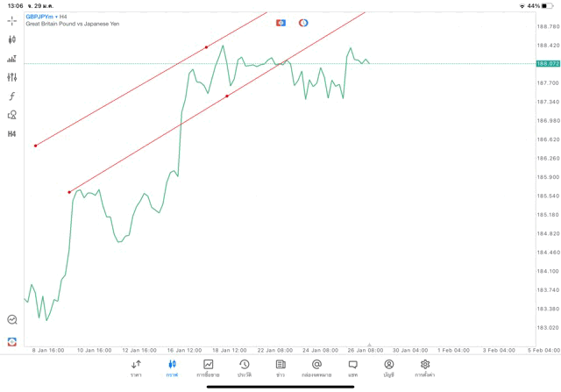Toggle the blue-red one-click trading icon
The width and height of the screenshot is (561, 392).
[x=280, y=23]
